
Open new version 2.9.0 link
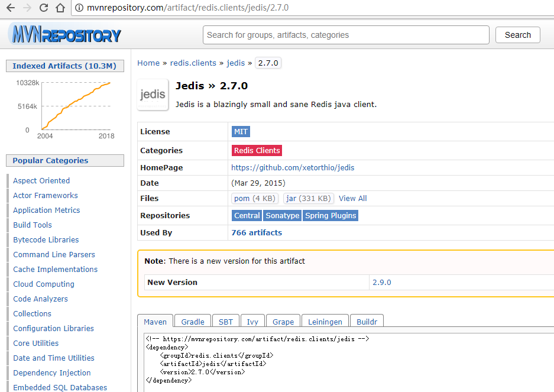click(x=381, y=283)
